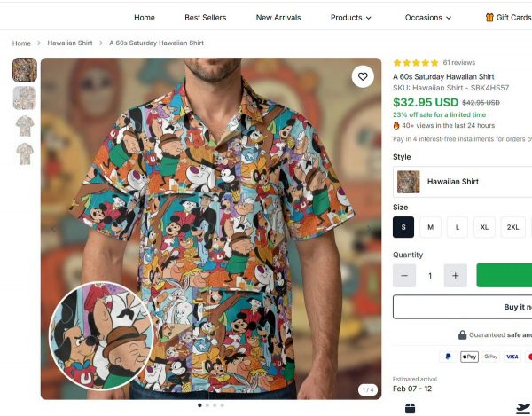Choose size 2XL
Image resolution: width=532 pixels, height=416 pixels.
(x=512, y=227)
